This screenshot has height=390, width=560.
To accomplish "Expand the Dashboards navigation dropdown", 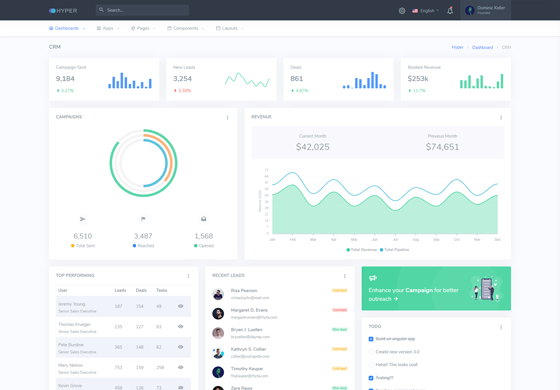I will tap(67, 28).
